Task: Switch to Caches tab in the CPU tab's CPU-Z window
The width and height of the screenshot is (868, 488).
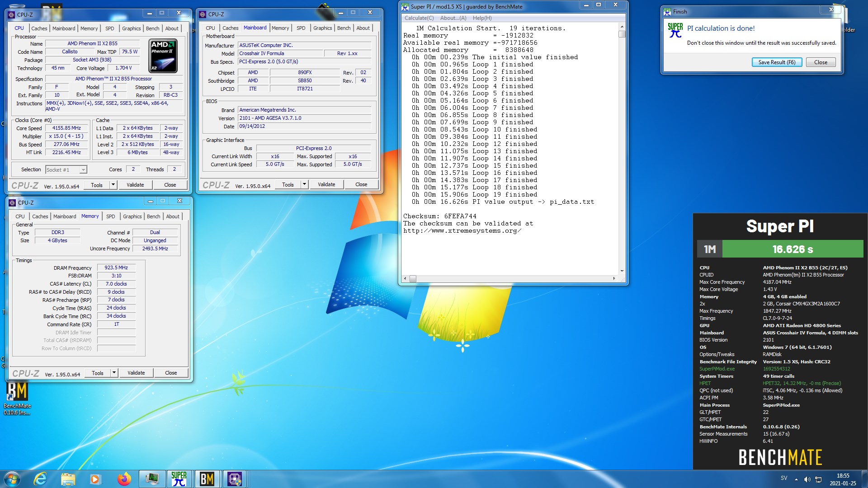Action: click(x=39, y=28)
